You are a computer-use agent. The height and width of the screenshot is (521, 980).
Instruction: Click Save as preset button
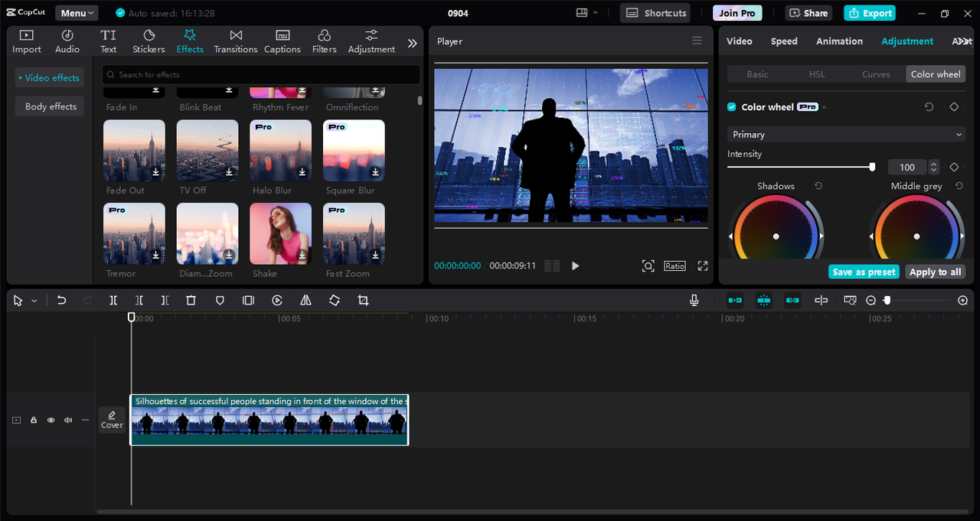(864, 272)
